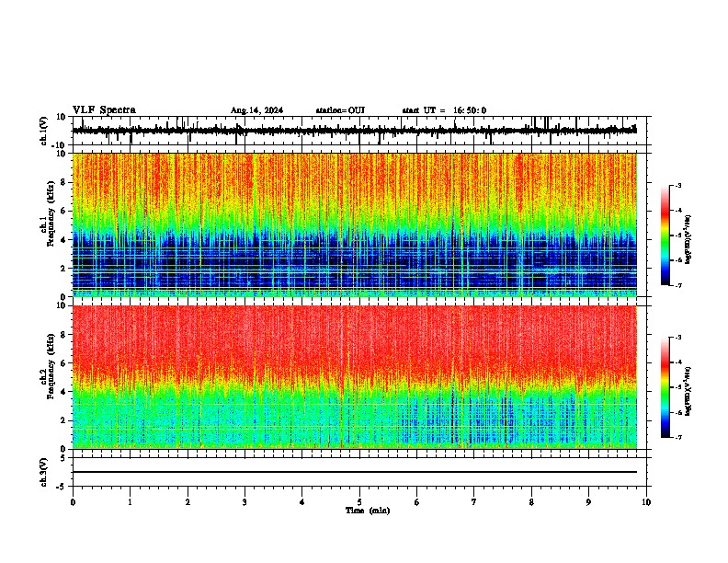Click the time axis tick label '10'

(646, 502)
